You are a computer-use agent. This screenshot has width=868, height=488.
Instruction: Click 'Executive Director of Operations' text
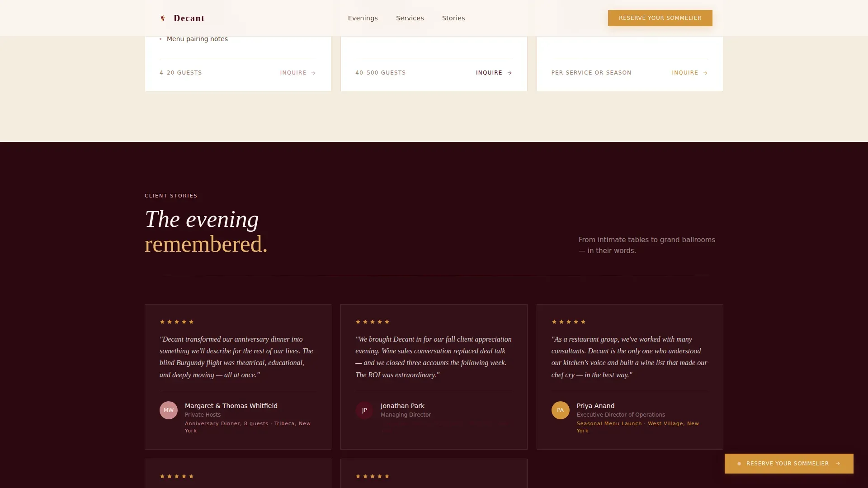point(621,415)
